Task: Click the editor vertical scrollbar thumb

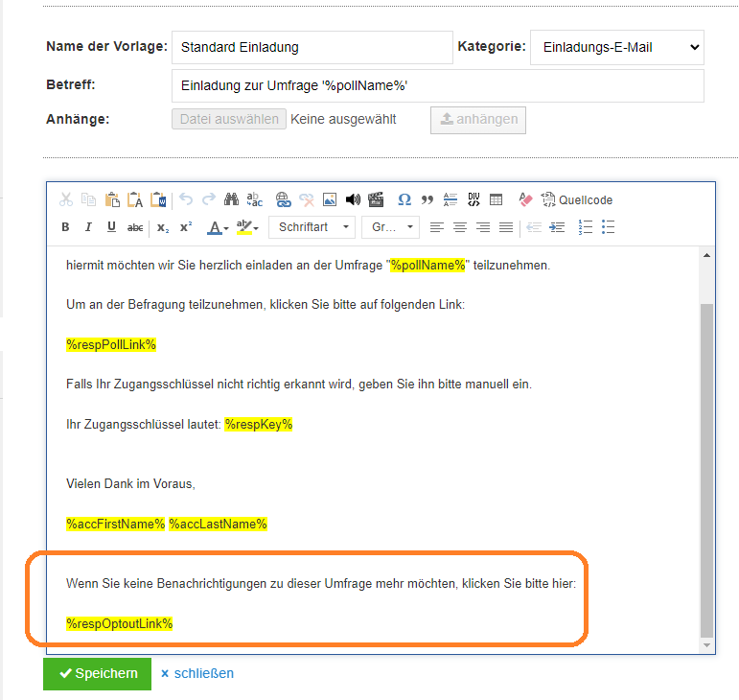Action: coord(706,471)
